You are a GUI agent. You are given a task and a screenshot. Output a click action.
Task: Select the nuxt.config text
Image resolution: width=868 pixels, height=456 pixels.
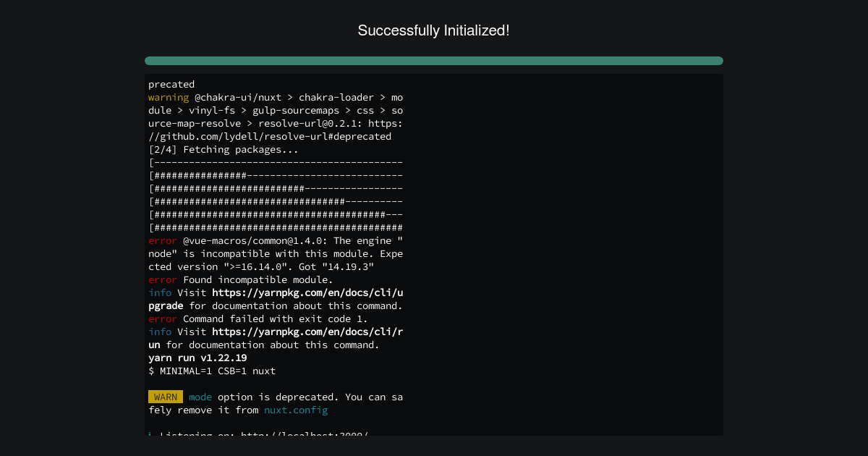pyautogui.click(x=296, y=410)
